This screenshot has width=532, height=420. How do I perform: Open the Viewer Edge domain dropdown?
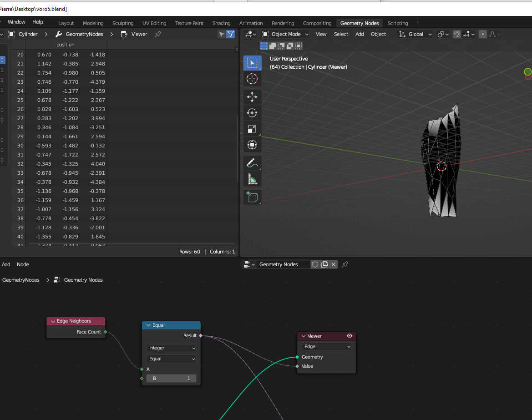coord(326,346)
